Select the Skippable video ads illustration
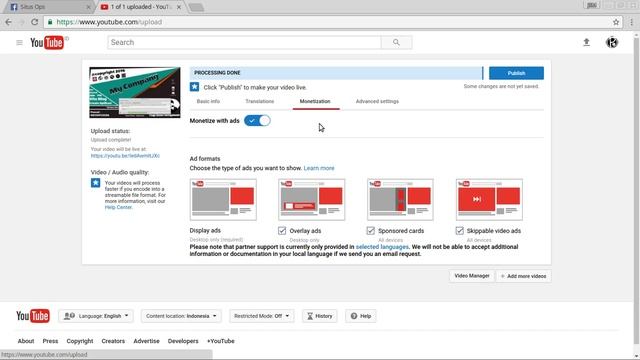The height and width of the screenshot is (360, 640). [489, 200]
